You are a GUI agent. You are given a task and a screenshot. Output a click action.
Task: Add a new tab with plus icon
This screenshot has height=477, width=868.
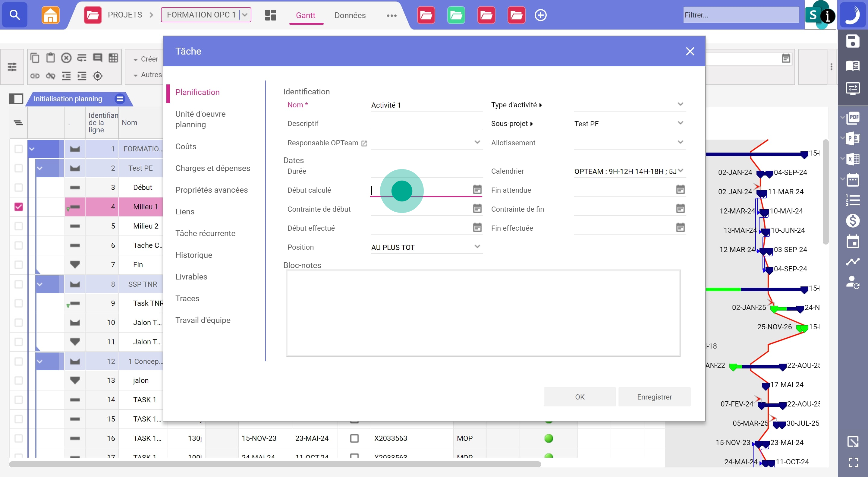540,15
